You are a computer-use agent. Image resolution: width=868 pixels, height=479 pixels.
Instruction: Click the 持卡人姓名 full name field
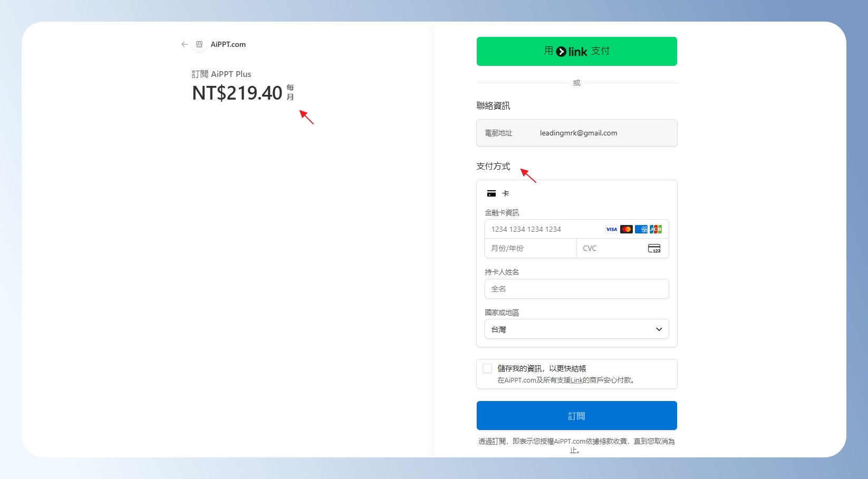[x=576, y=289]
